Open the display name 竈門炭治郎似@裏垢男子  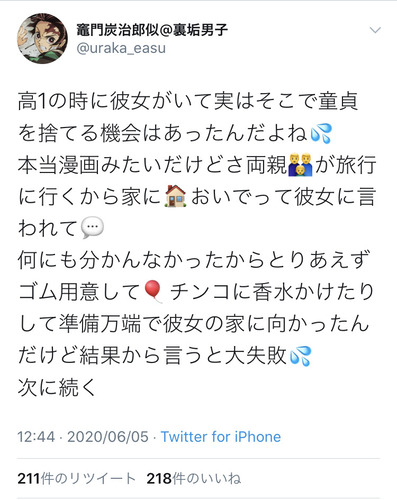[x=152, y=30]
